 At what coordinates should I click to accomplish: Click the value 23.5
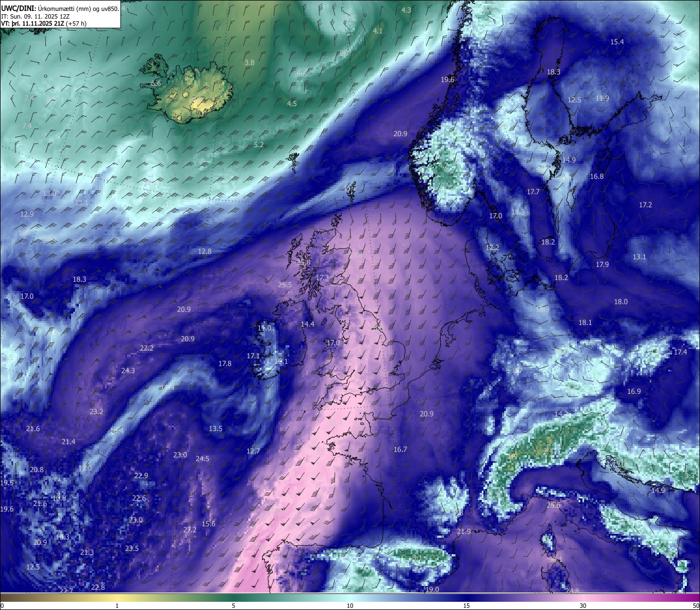[132, 549]
